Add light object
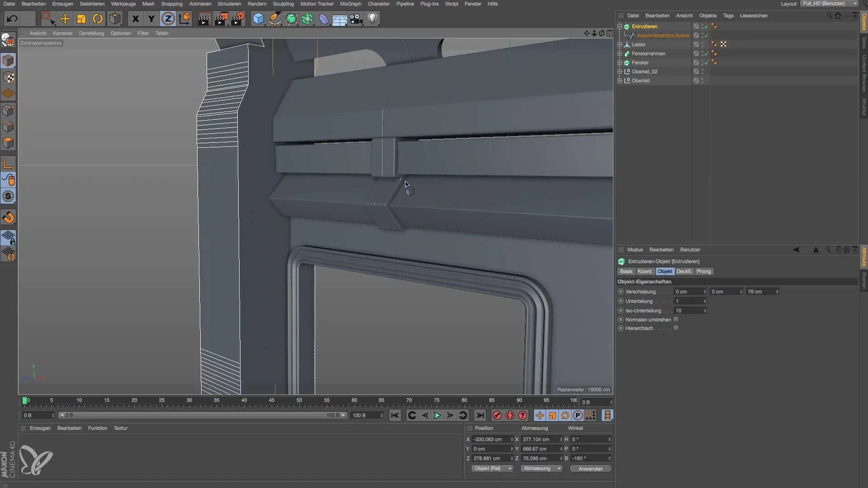The height and width of the screenshot is (488, 868). click(x=373, y=19)
